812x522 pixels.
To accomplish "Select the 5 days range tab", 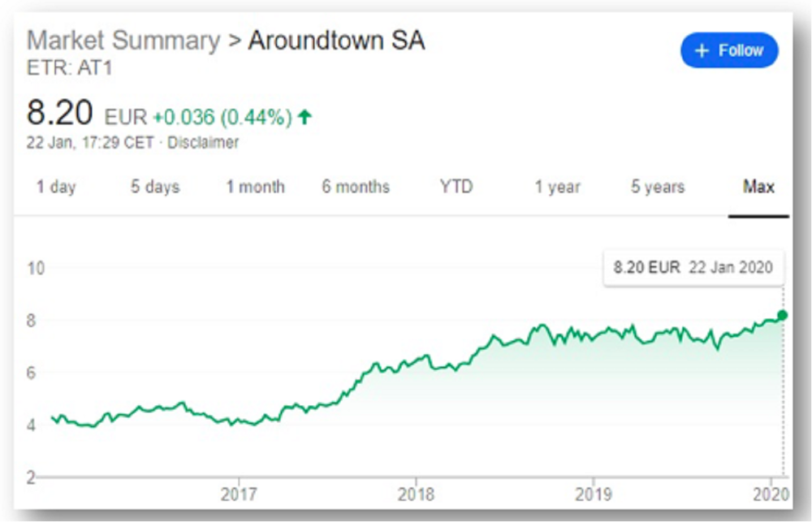I will tap(155, 187).
